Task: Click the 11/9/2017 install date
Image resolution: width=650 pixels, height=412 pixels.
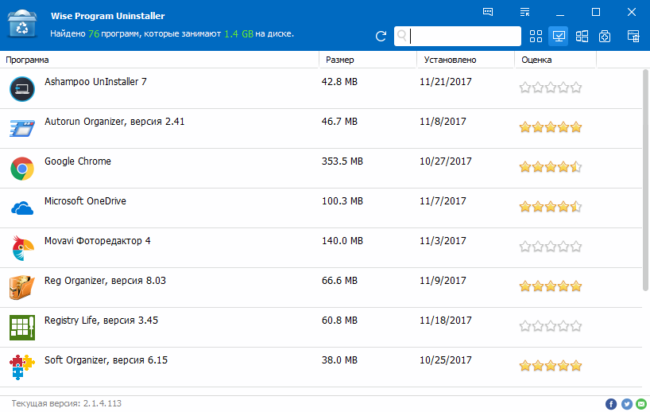Action: coord(443,281)
